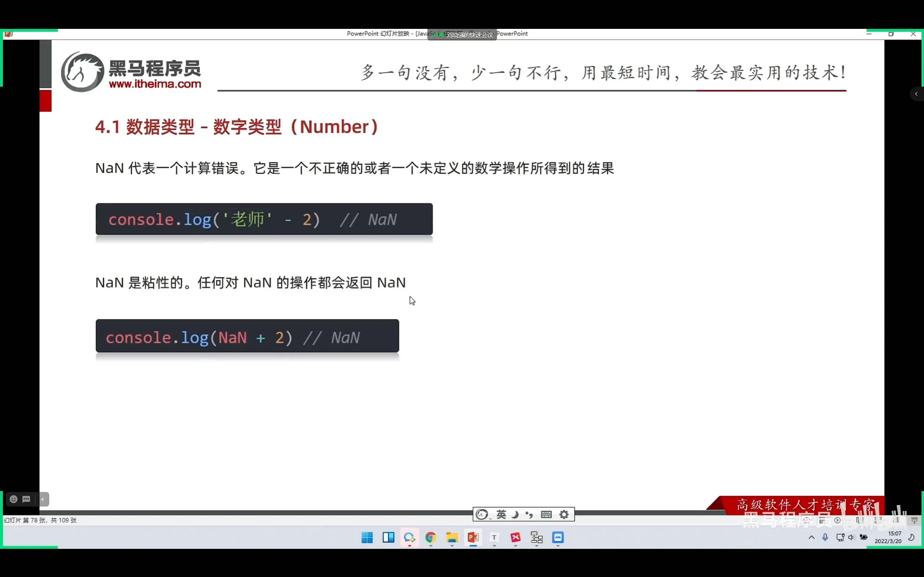Open PowerPoint from the taskbar
Image resolution: width=924 pixels, height=577 pixels.
pos(473,537)
